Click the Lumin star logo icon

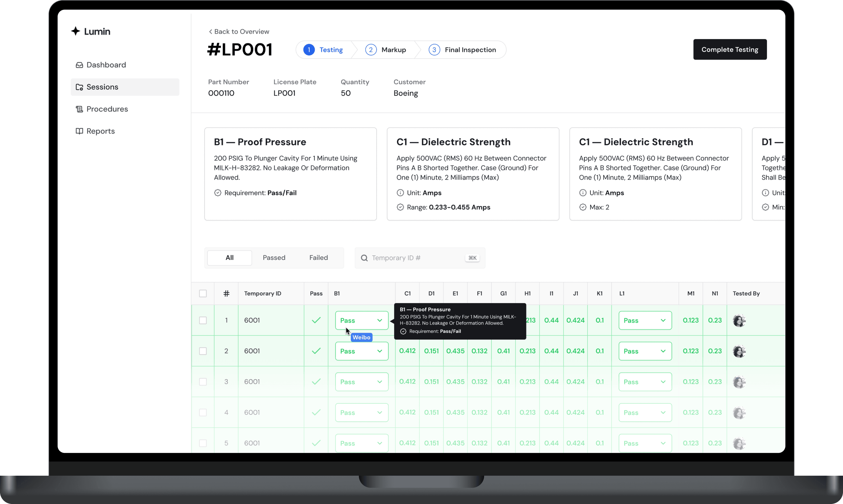[x=76, y=31]
